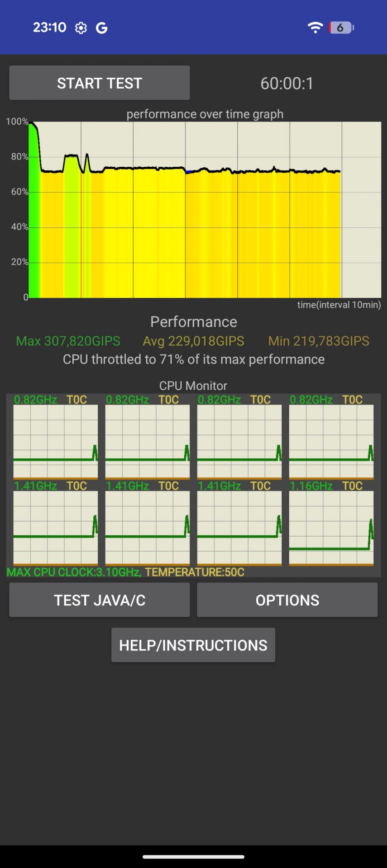
Task: Select the 1.16GHz CPU core graph
Action: pyautogui.click(x=331, y=528)
